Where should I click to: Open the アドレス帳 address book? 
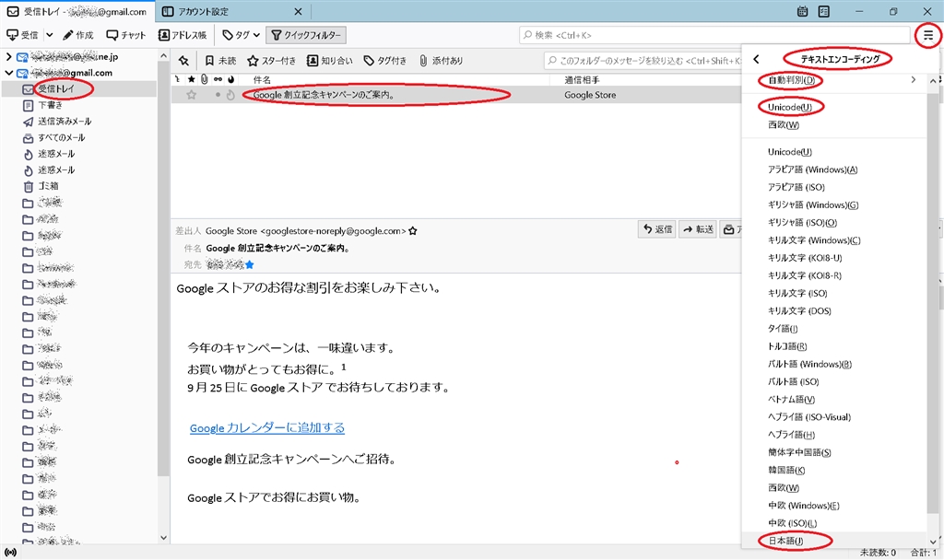point(183,35)
